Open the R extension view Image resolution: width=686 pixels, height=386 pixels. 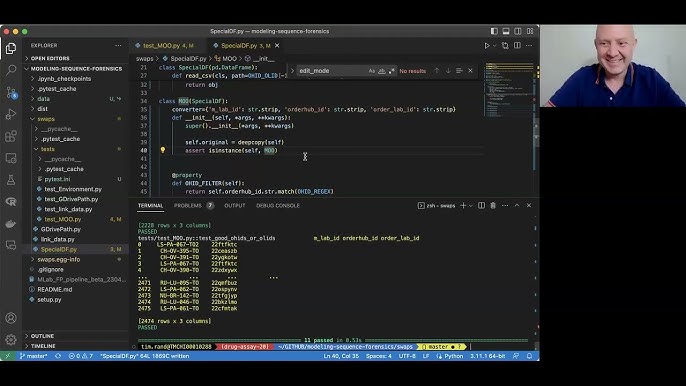pos(11,201)
